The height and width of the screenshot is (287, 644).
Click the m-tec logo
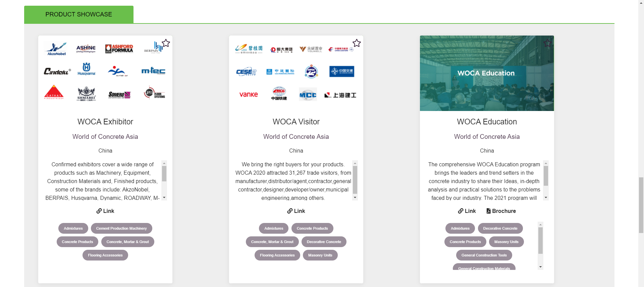(153, 71)
